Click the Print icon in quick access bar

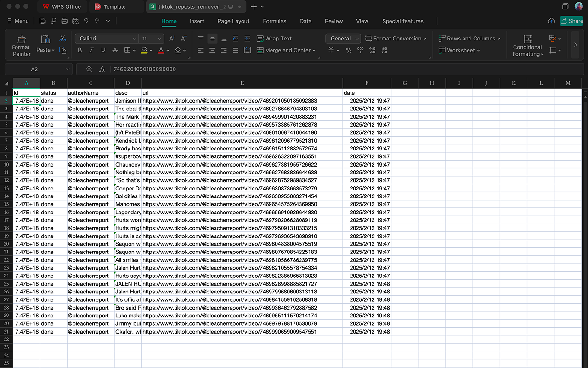(64, 21)
